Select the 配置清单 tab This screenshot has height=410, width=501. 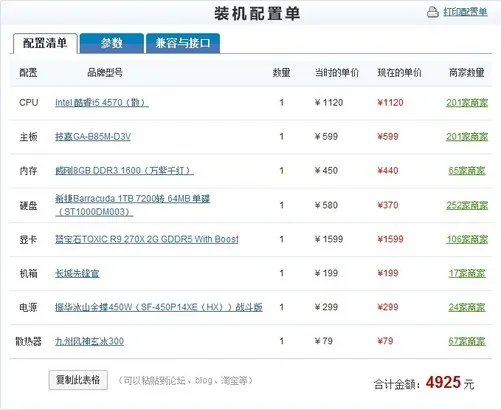coord(45,43)
